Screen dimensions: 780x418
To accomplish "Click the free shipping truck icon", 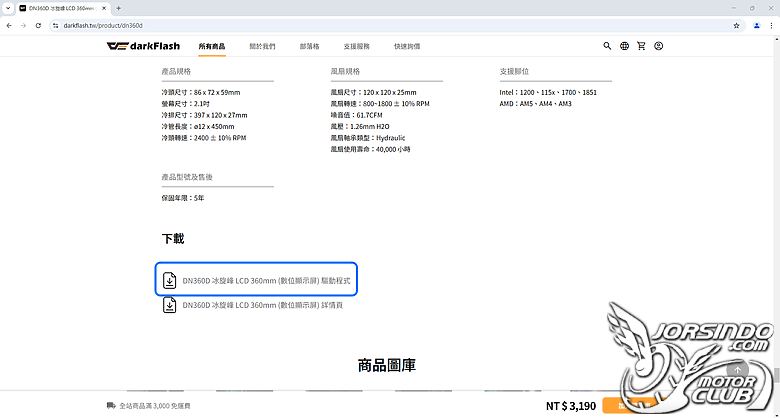I will click(111, 406).
